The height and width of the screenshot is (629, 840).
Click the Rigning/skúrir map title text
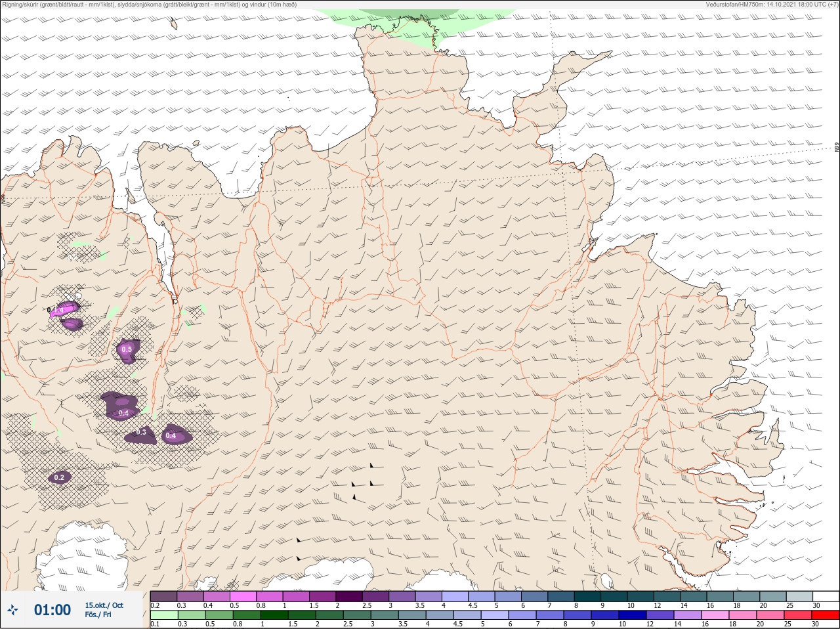(149, 4)
